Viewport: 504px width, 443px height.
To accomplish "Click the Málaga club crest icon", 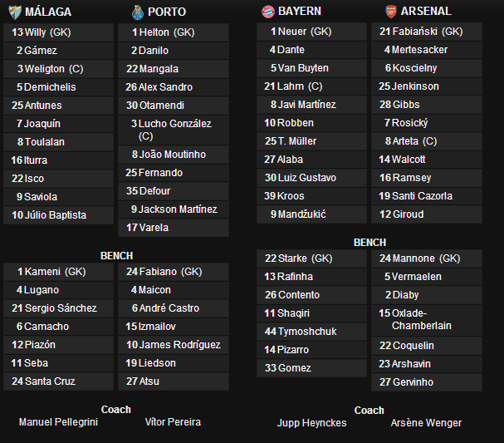I will click(15, 12).
